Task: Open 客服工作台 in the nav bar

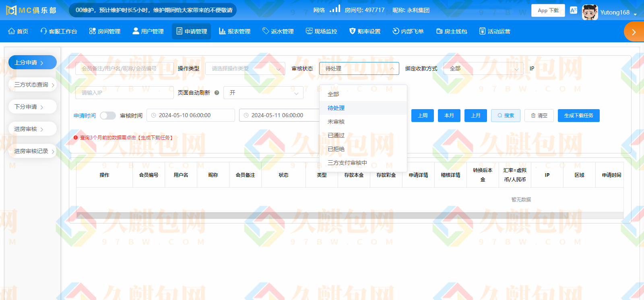Action: pyautogui.click(x=59, y=31)
